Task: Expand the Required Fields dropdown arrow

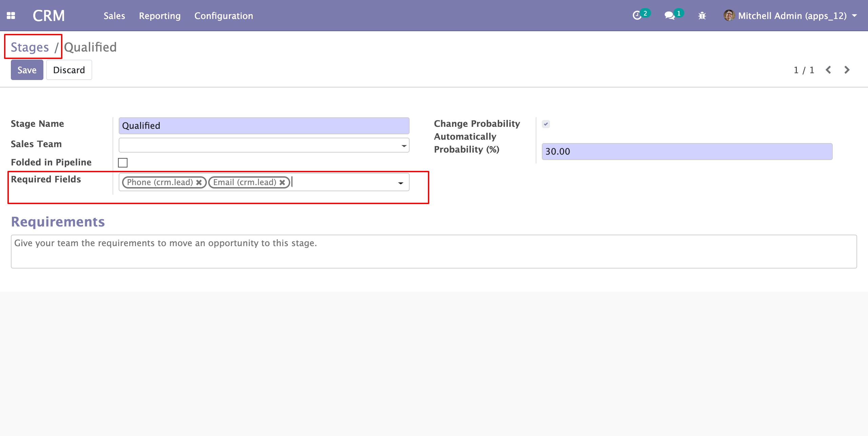Action: pos(400,183)
